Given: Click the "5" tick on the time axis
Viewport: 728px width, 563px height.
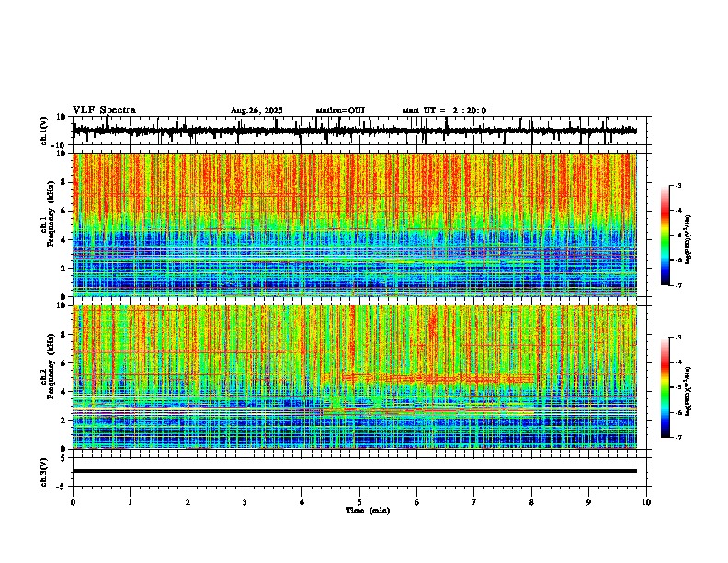Looking at the screenshot, I should pos(359,502).
